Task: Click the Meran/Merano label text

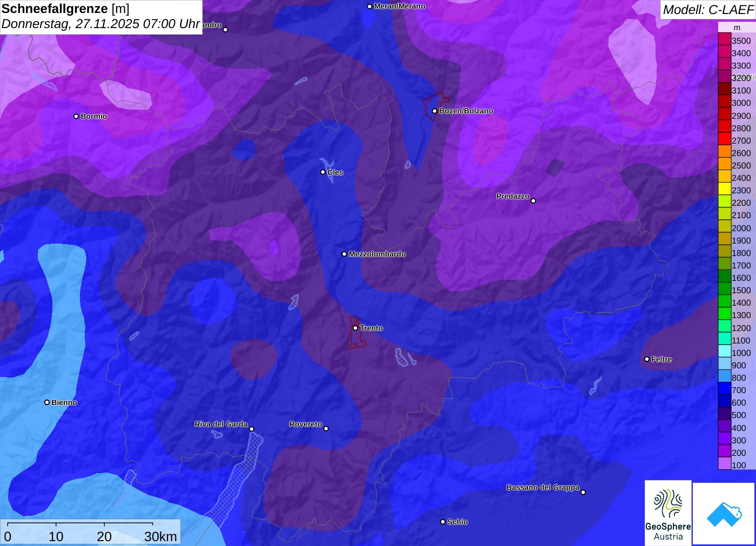Action: coord(400,6)
